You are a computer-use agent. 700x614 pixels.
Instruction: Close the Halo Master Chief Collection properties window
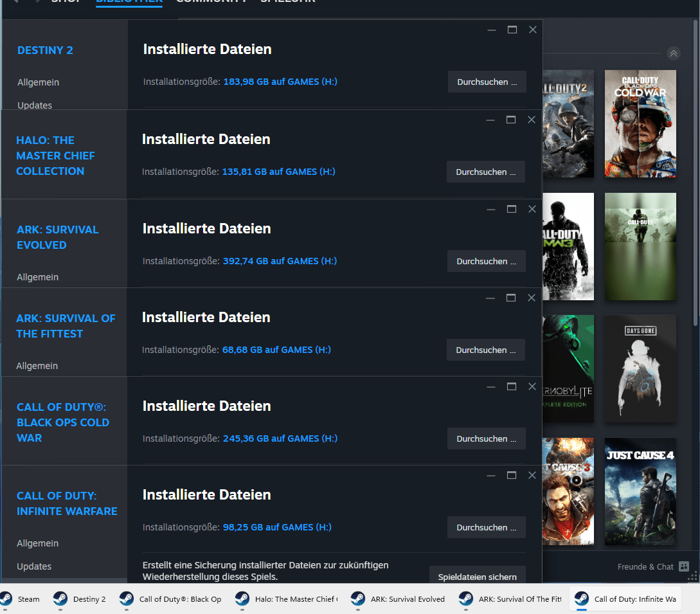pyautogui.click(x=531, y=120)
